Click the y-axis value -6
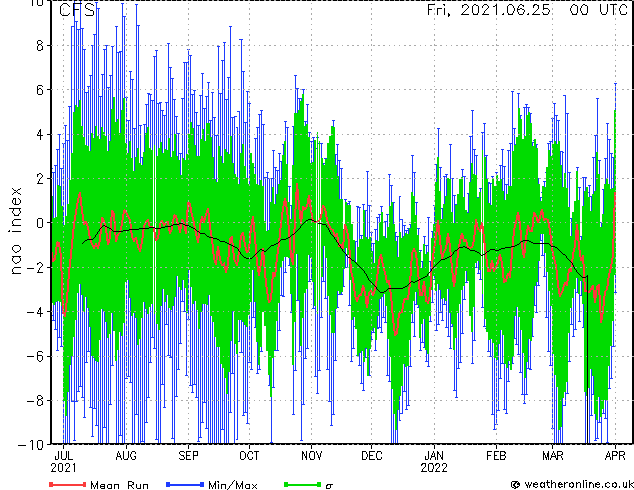 35,356
